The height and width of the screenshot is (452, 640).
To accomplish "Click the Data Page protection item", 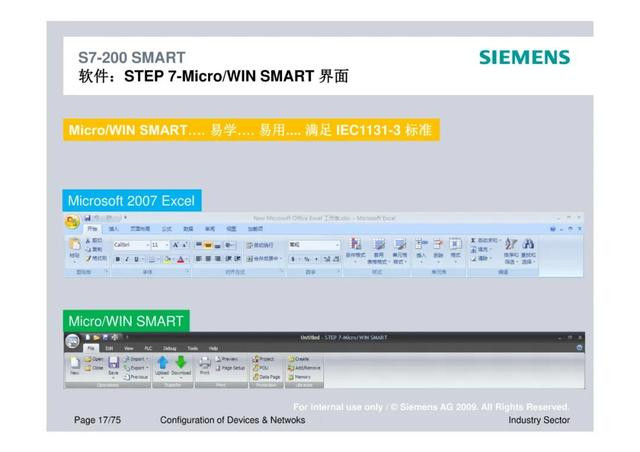I will [267, 377].
